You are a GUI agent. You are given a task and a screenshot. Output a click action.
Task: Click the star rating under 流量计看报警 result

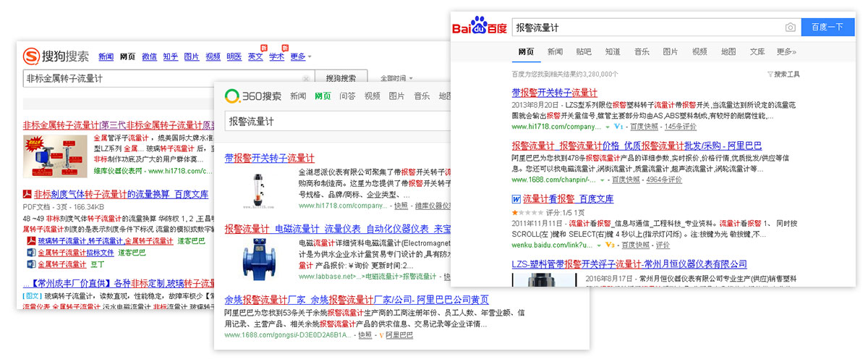click(x=527, y=213)
